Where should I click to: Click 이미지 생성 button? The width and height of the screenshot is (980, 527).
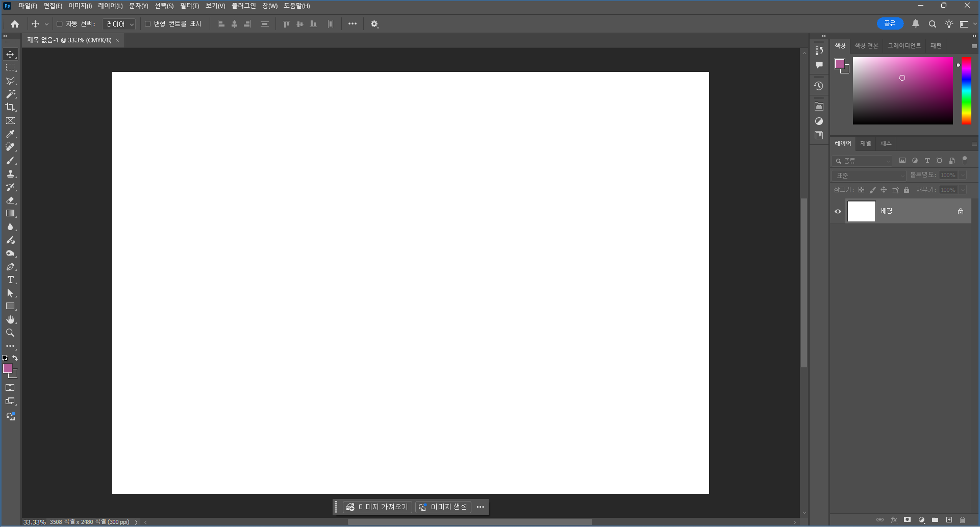click(443, 507)
